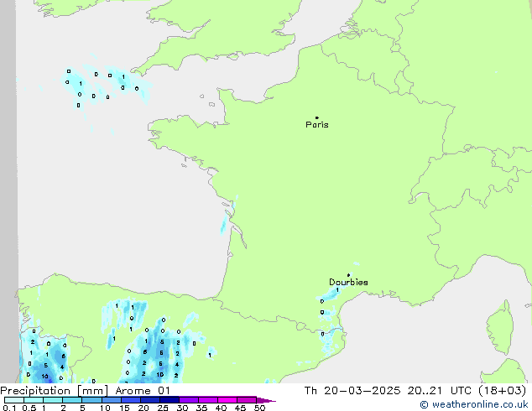Click the Paris city label
532x411 pixels.
317,125
